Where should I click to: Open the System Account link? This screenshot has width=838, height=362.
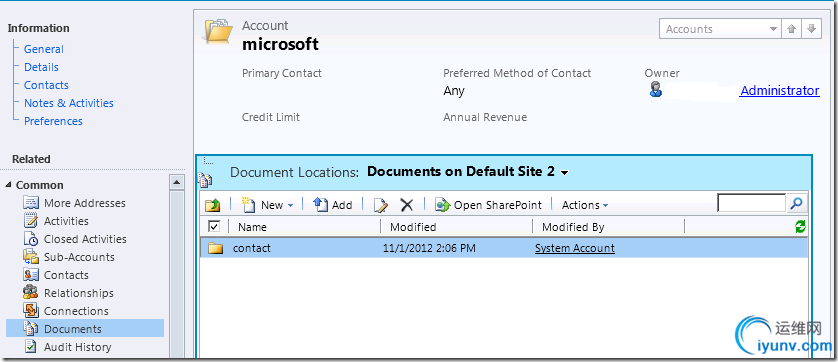click(x=575, y=248)
